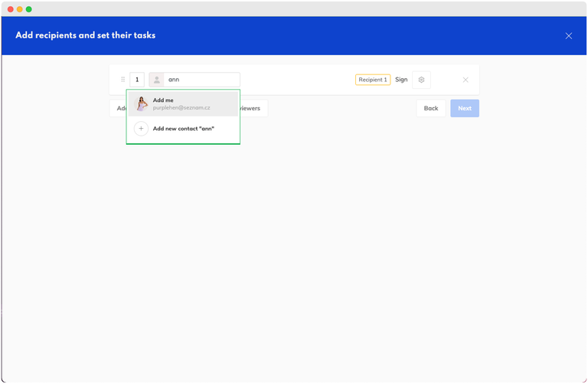Viewport: 588px width, 384px height.
Task: Click the Recipient 1 badge
Action: click(x=373, y=80)
